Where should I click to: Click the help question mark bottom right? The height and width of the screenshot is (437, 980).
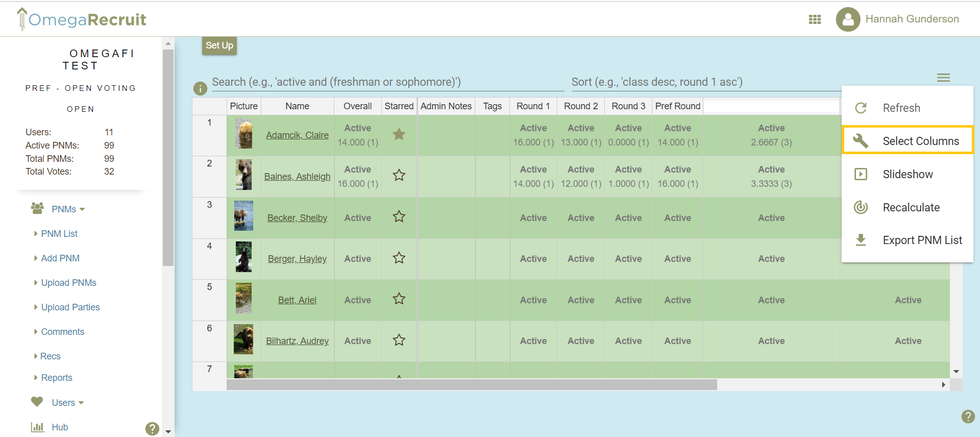(x=968, y=417)
